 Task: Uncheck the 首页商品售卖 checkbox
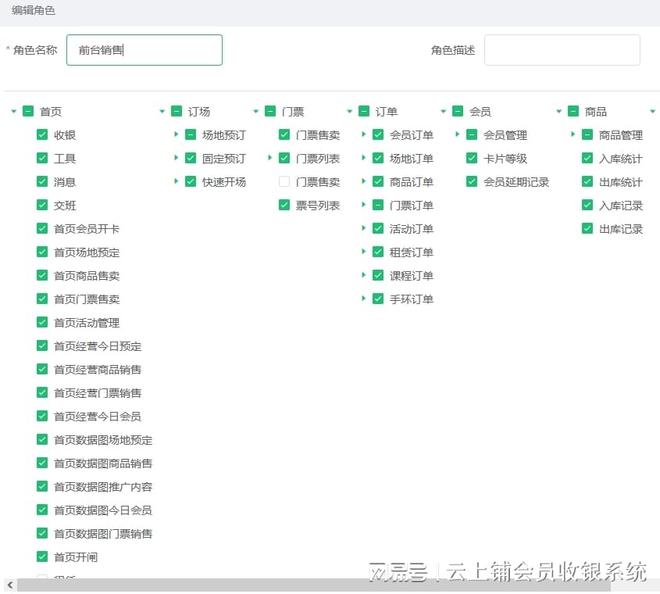coord(42,275)
